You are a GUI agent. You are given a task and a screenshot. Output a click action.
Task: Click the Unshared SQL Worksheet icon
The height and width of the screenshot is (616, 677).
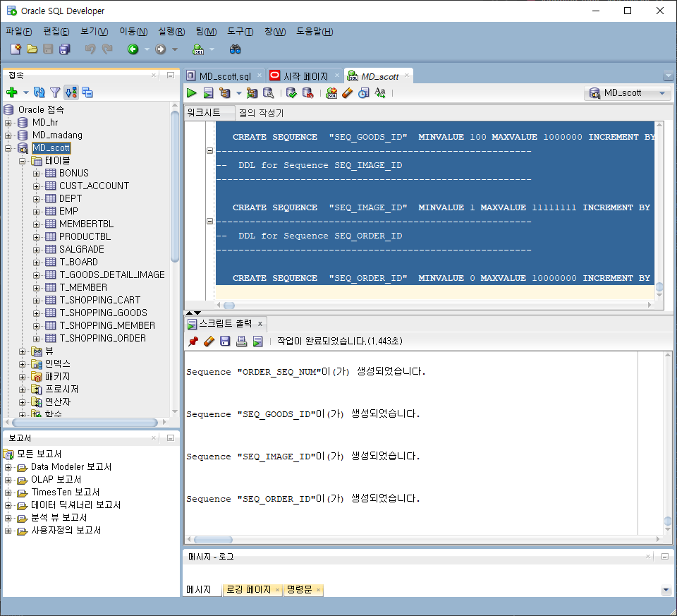(x=331, y=93)
